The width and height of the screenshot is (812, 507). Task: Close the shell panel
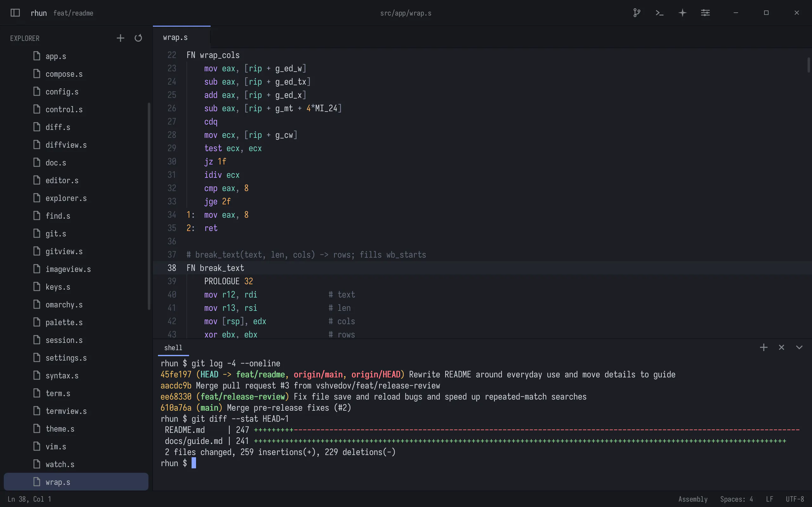781,347
